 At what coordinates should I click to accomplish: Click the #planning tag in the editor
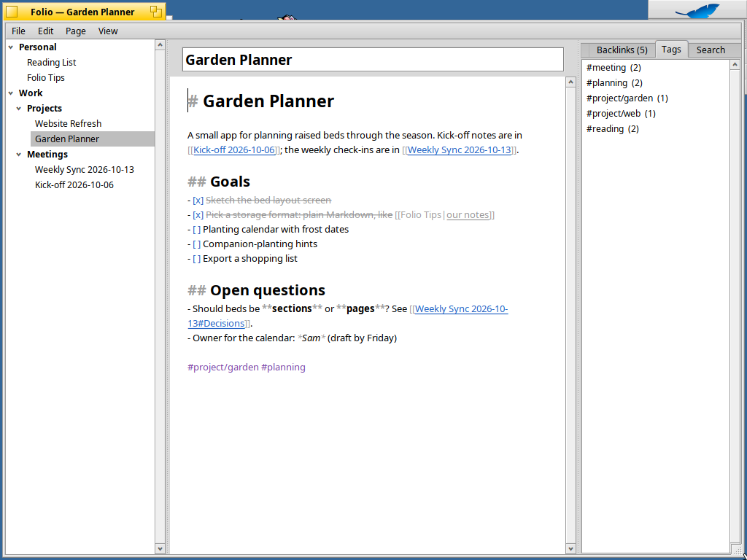coord(284,367)
